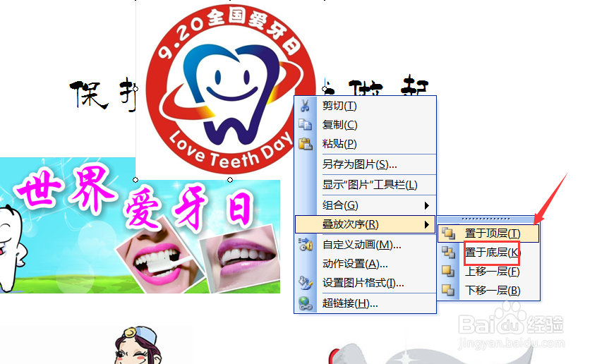Click the bottom-left corner handle of logo
Viewport: 597px width, 364px height.
tap(135, 180)
